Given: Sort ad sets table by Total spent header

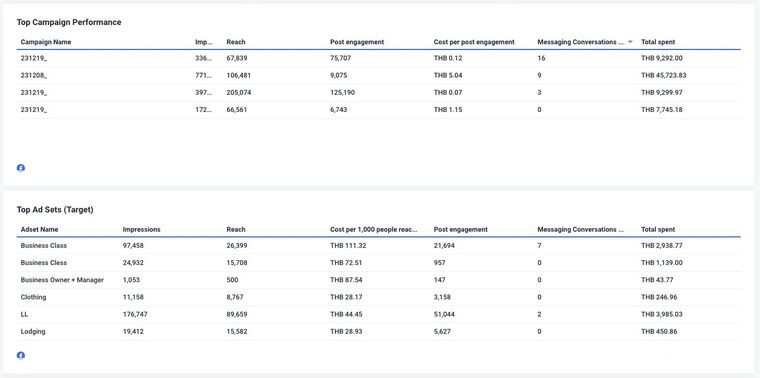Looking at the screenshot, I should click(658, 230).
